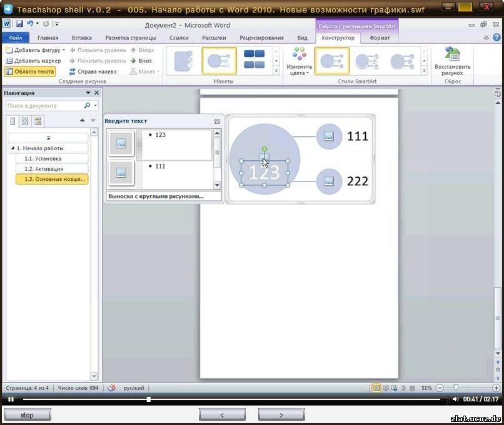Open the Рассылки ribbon tab
504x425 pixels.
pos(214,38)
